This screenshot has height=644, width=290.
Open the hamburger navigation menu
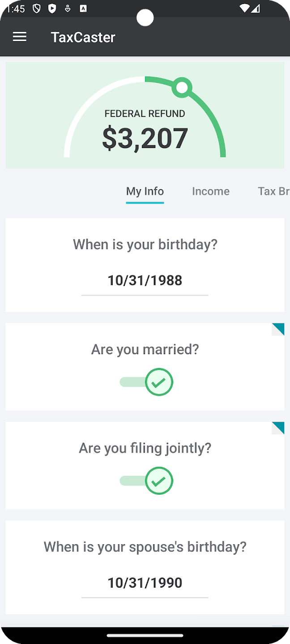pos(20,37)
